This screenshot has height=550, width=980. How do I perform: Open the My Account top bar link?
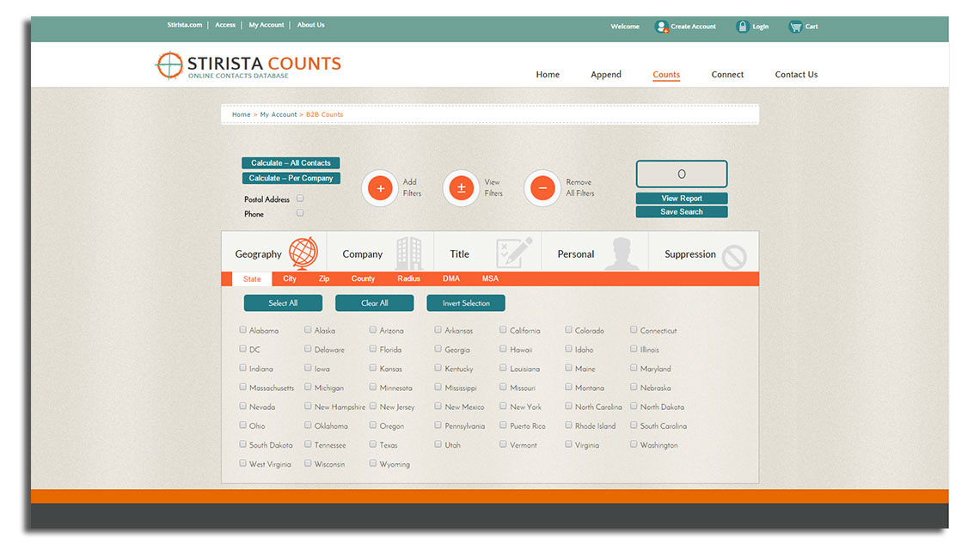(x=266, y=25)
